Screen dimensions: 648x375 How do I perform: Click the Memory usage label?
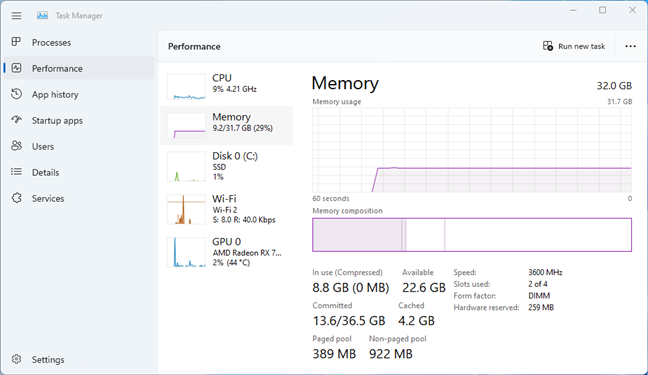click(x=336, y=102)
